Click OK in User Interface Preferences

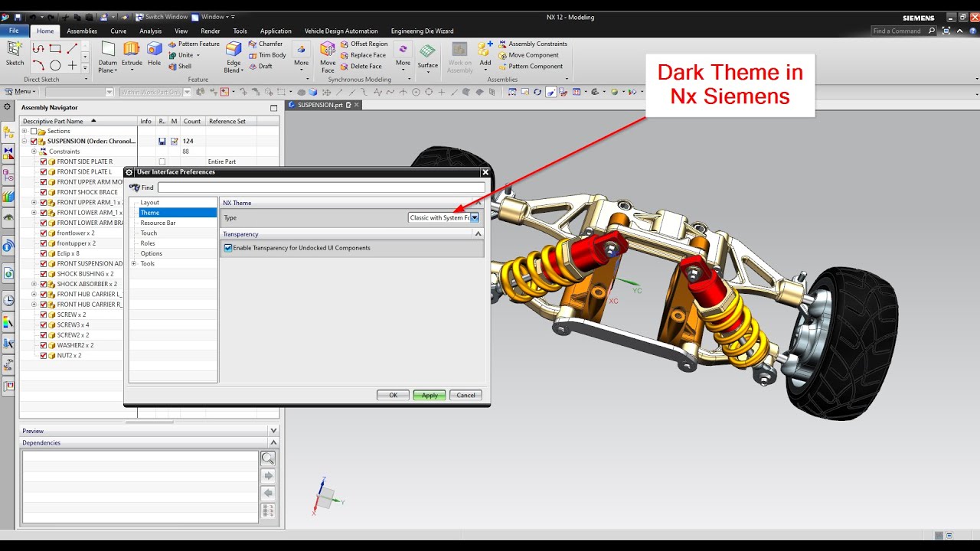(x=393, y=395)
